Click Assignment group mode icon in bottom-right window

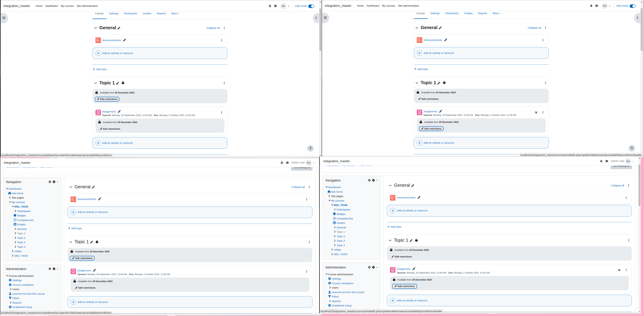point(619,270)
